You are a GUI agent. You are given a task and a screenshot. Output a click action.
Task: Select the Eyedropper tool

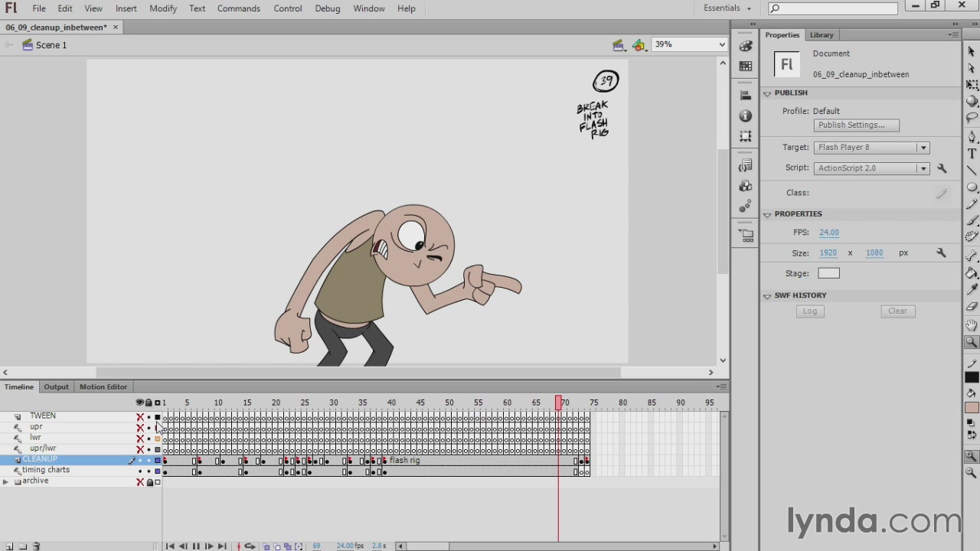972,289
